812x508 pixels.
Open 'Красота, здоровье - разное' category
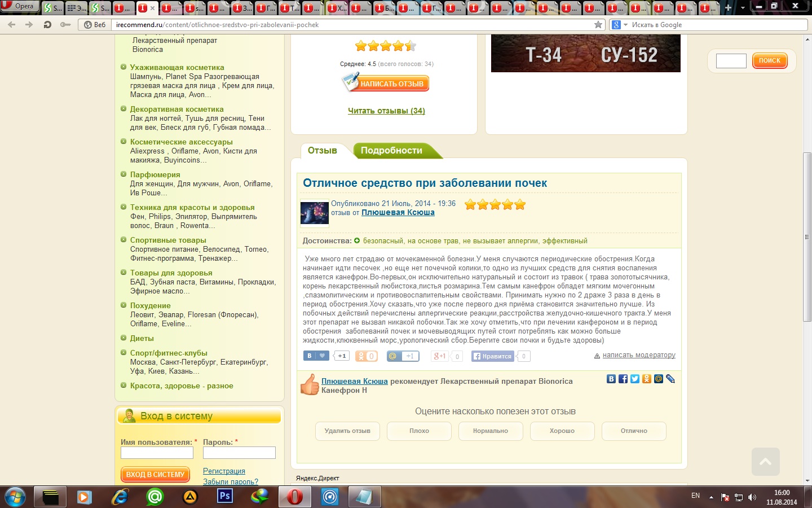point(182,386)
